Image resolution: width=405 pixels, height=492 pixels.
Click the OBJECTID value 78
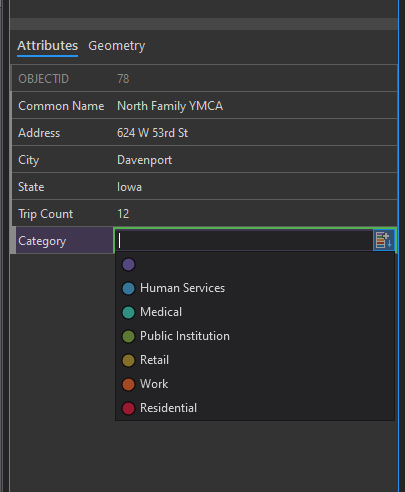click(123, 79)
